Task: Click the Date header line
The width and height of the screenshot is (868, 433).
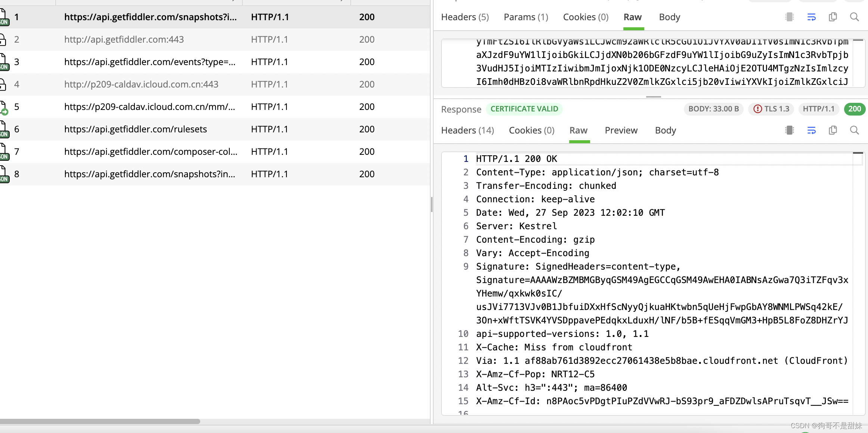Action: 570,213
